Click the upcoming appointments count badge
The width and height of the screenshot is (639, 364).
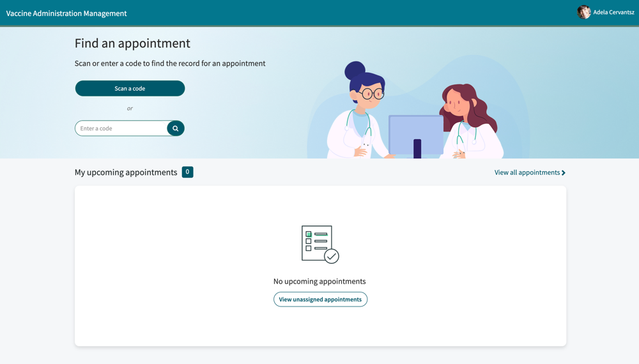tap(187, 172)
